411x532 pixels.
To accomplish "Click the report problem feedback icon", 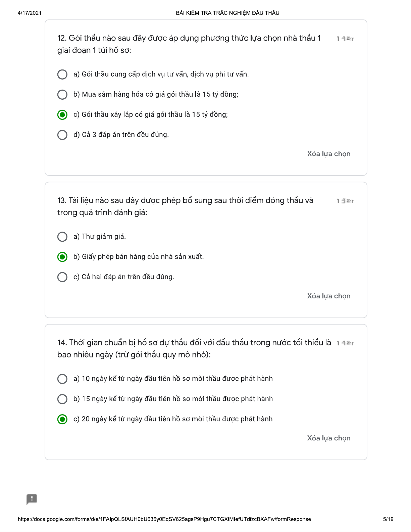I will click(32, 499).
